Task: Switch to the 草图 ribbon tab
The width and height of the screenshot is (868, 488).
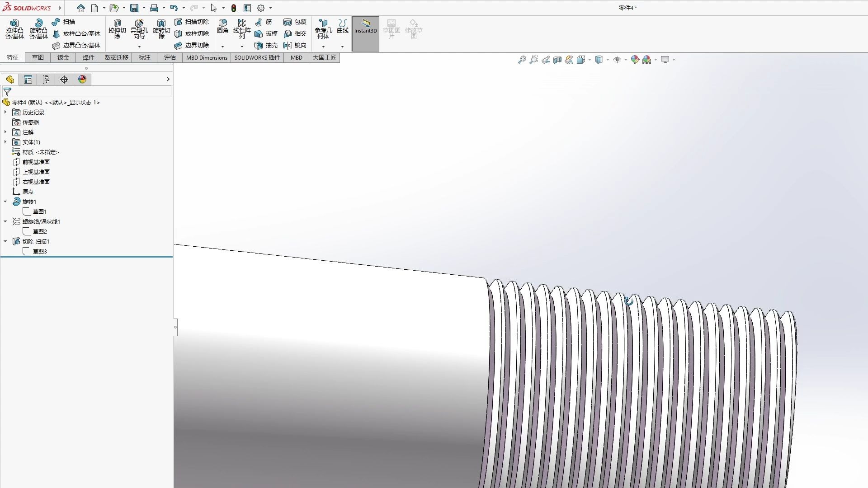Action: coord(38,57)
